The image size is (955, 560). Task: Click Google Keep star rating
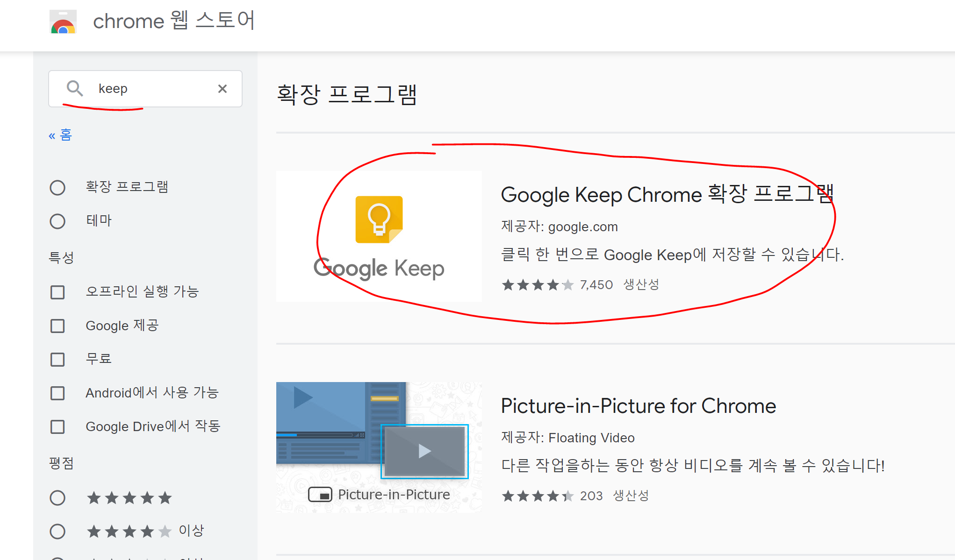(537, 285)
